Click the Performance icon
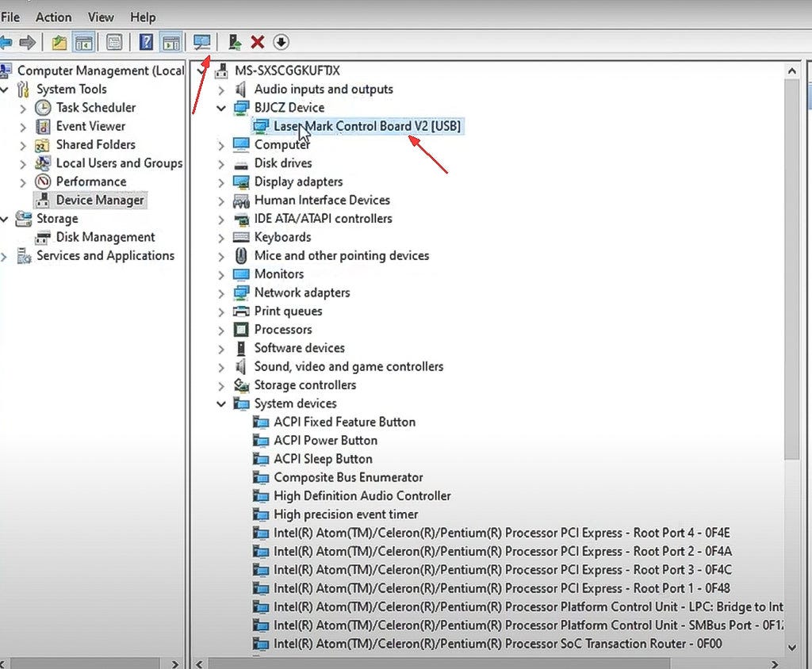The image size is (812, 669). pos(43,182)
